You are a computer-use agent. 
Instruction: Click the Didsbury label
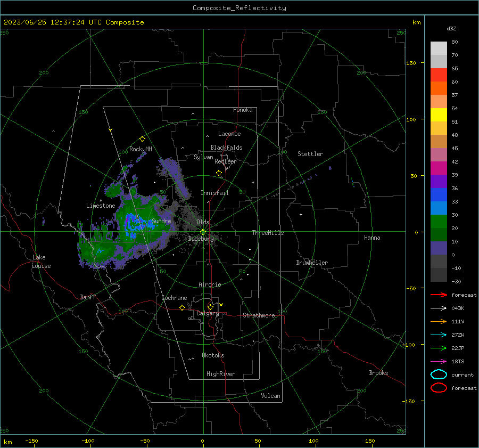coord(201,239)
